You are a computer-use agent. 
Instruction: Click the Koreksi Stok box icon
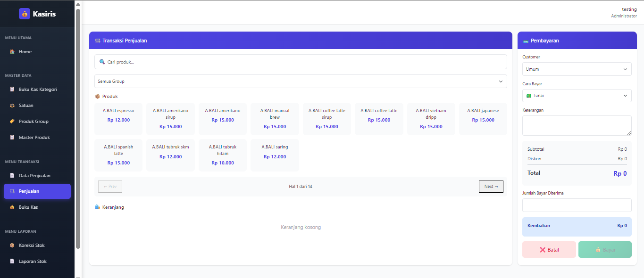pyautogui.click(x=12, y=245)
